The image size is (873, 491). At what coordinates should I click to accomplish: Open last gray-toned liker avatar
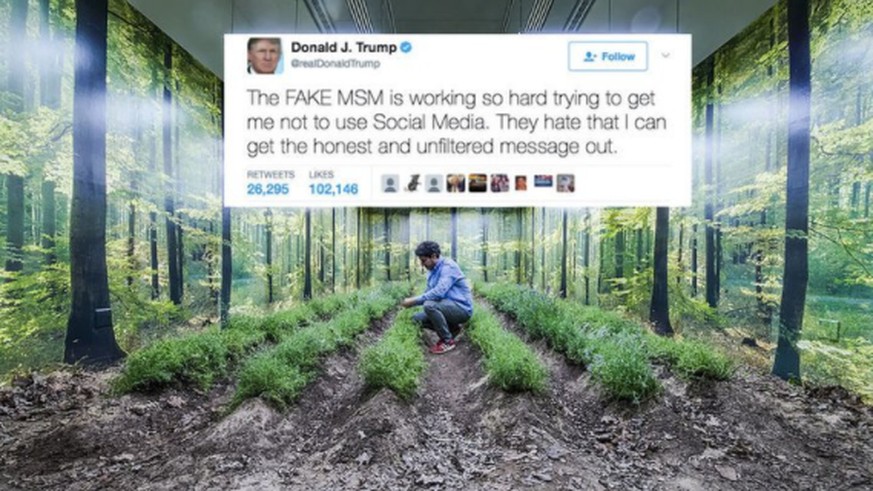(x=565, y=183)
